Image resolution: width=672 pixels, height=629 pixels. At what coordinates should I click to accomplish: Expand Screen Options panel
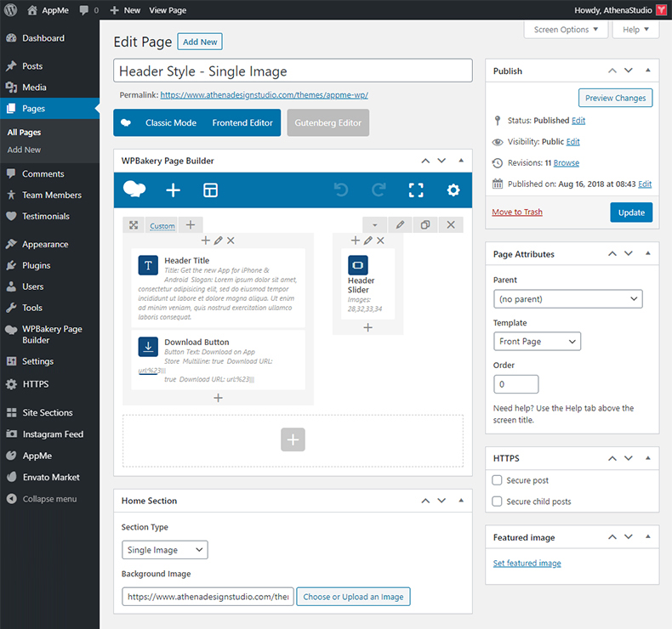tap(566, 30)
